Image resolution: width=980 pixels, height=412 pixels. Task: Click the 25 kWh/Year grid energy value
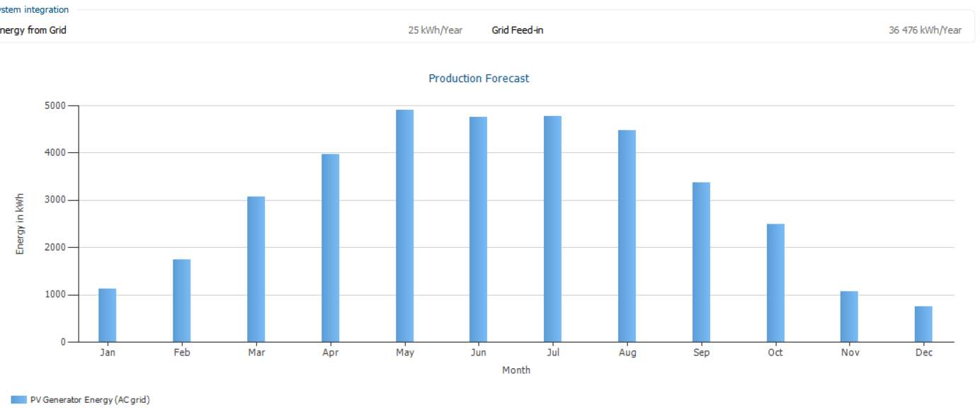(x=435, y=30)
